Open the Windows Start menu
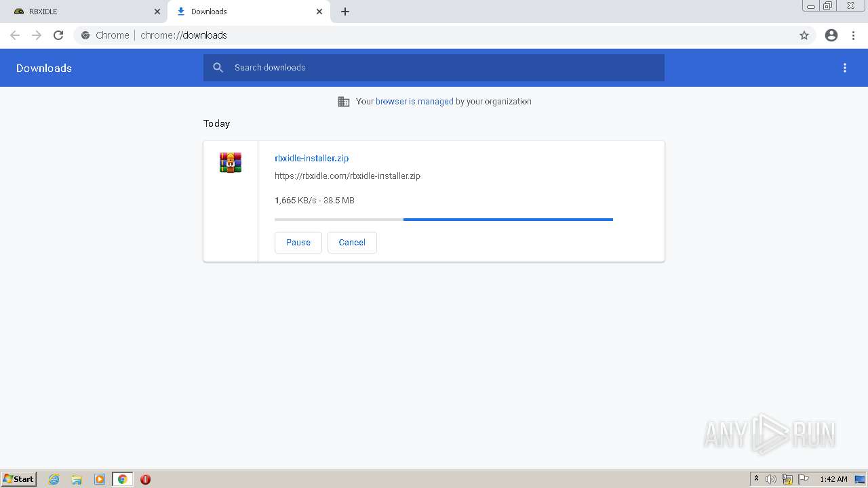The width and height of the screenshot is (868, 488). click(x=19, y=479)
